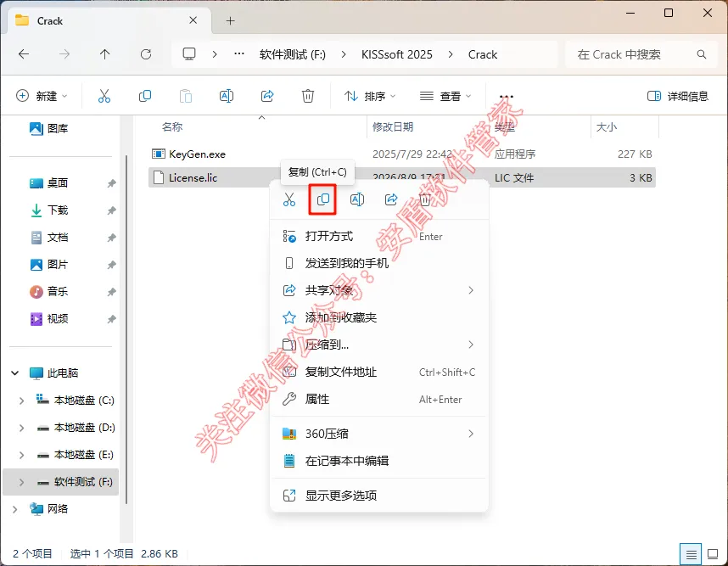
Task: Open 图库 in the navigation pane
Action: pyautogui.click(x=48, y=129)
